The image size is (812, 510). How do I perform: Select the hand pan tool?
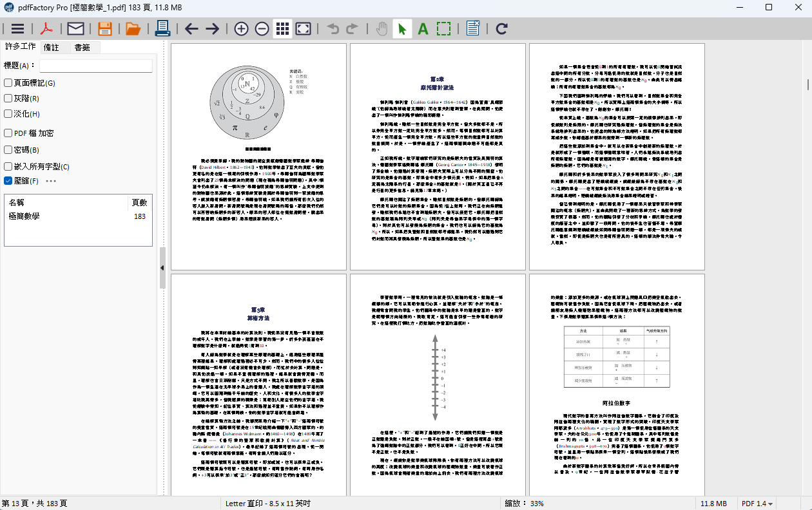pos(382,28)
